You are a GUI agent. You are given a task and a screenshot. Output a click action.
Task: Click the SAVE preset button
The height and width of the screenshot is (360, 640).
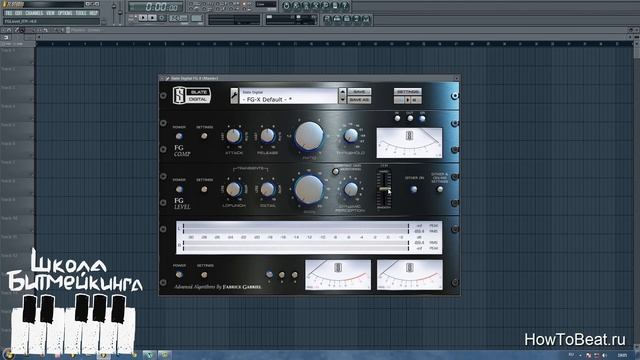point(359,92)
